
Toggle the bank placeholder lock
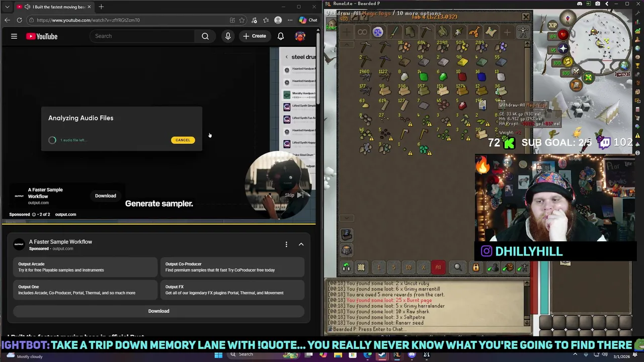pyautogui.click(x=475, y=267)
